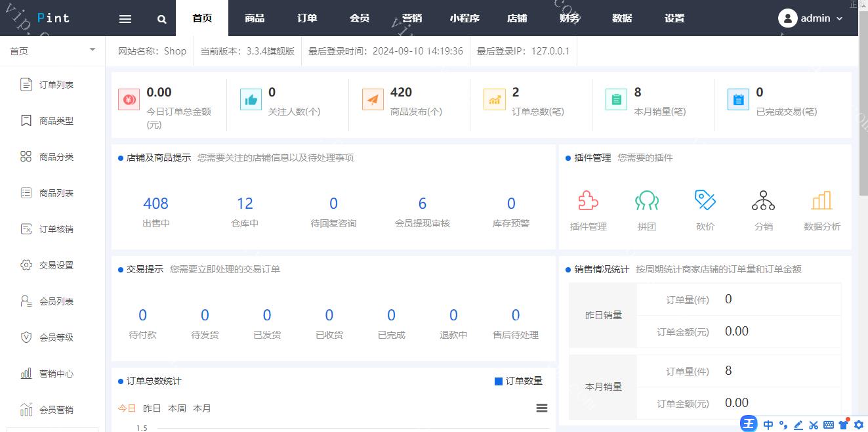Open the chart export hamburger menu

coord(542,408)
